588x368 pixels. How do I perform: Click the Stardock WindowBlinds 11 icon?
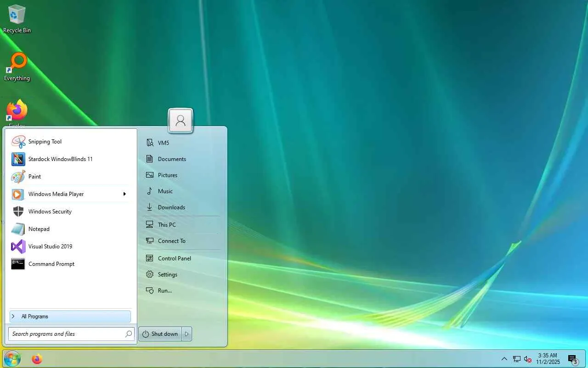(18, 159)
